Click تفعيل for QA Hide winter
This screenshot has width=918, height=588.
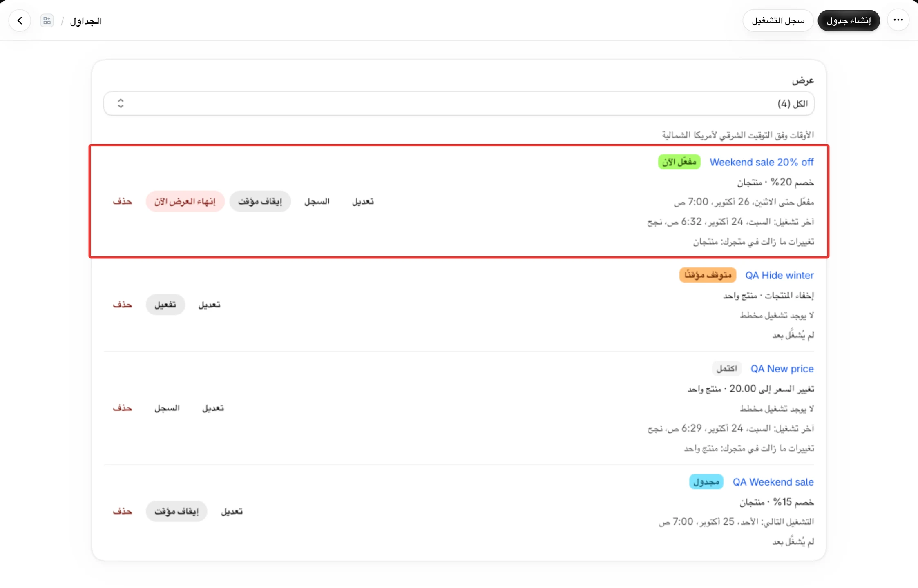tap(165, 305)
